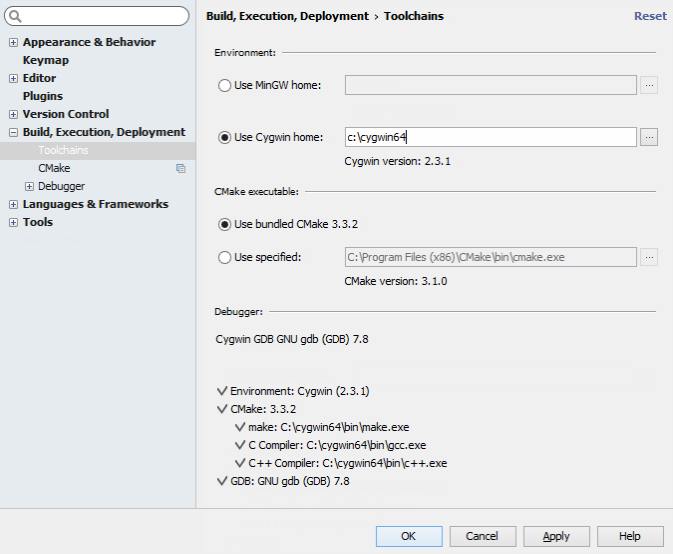Open Keymap settings page

click(x=46, y=60)
